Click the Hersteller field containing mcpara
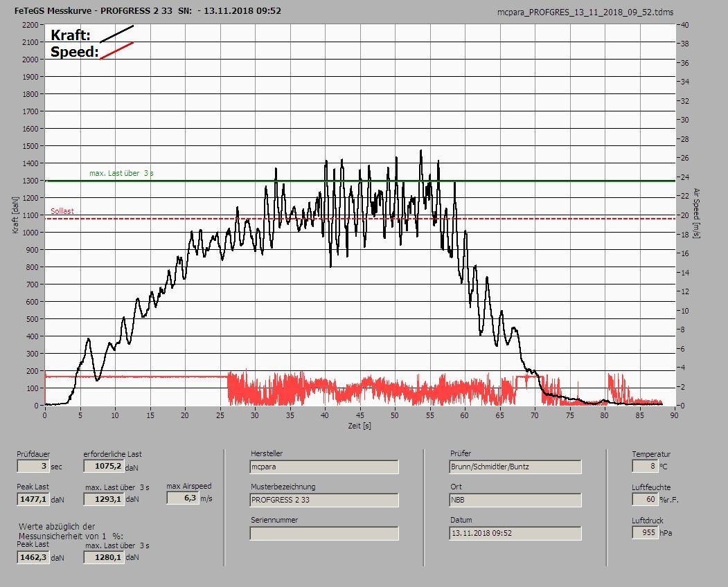The height and width of the screenshot is (587, 728). click(x=324, y=467)
